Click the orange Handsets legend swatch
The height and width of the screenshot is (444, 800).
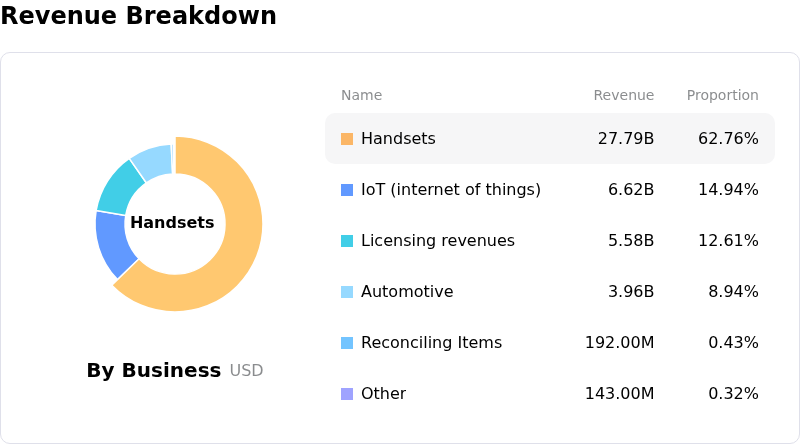coord(347,139)
